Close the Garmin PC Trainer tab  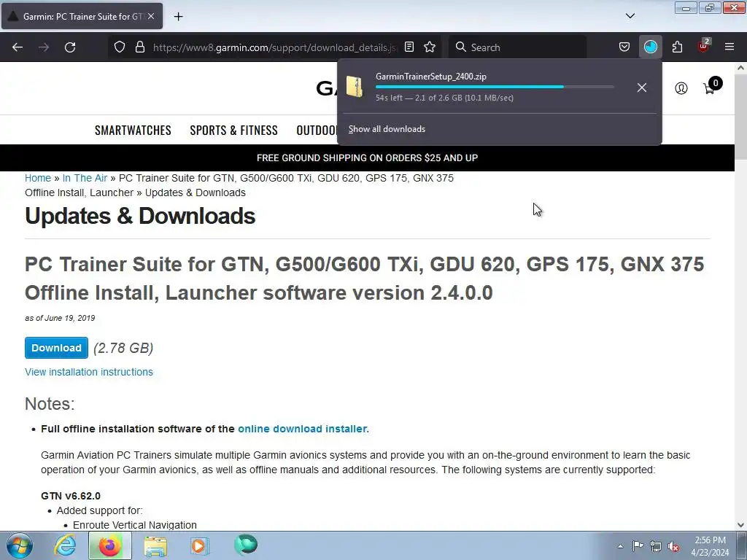tap(150, 16)
